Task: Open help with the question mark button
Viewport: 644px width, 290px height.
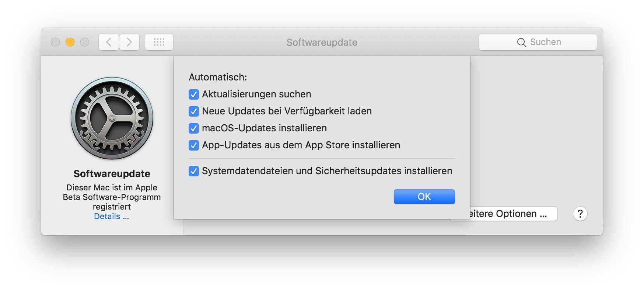Action: [580, 214]
